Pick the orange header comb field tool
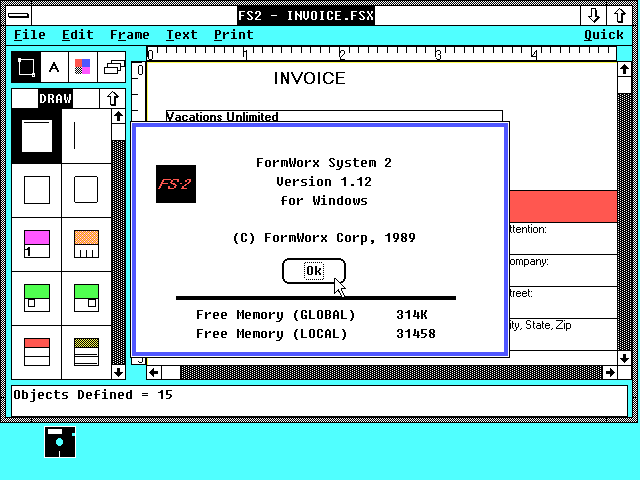 pyautogui.click(x=86, y=244)
